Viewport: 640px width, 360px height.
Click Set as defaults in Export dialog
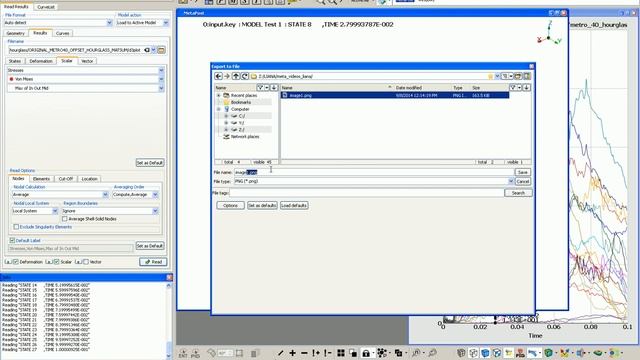[x=262, y=206]
